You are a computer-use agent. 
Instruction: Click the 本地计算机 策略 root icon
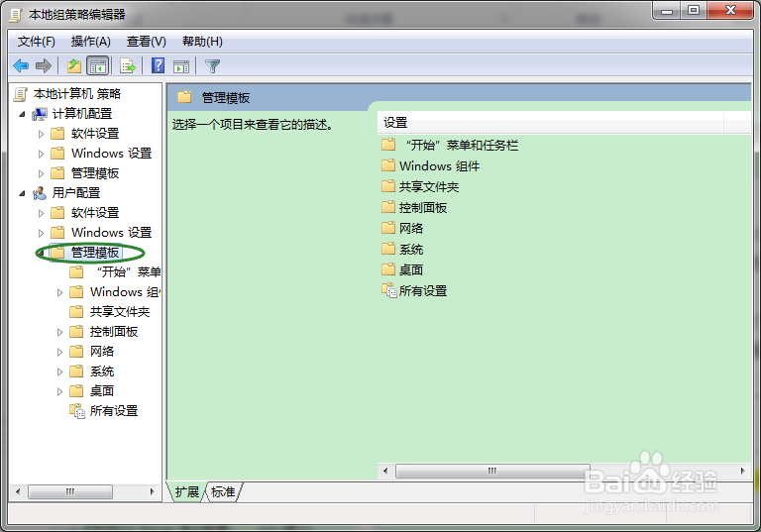tap(21, 94)
